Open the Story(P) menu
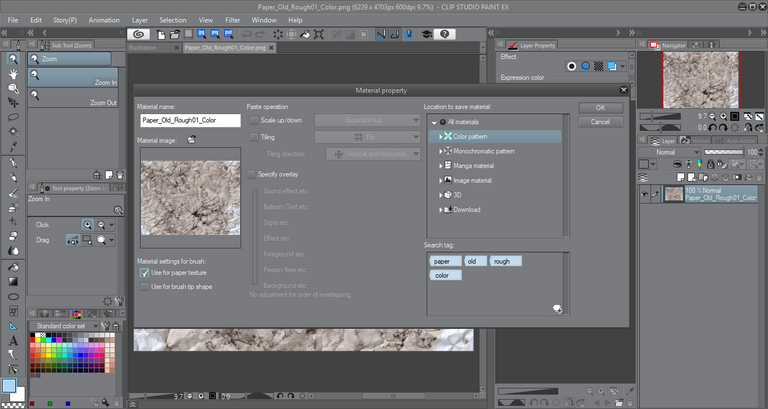 (x=65, y=20)
